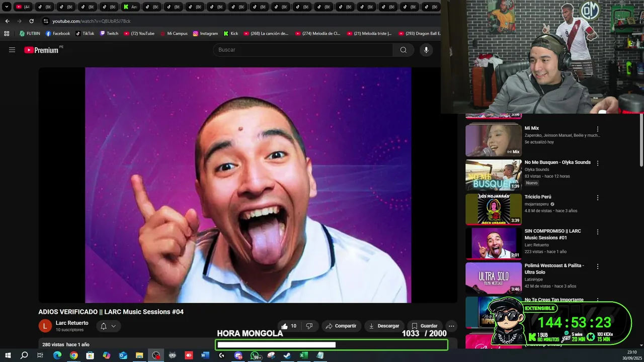Click the Buscar search field
The width and height of the screenshot is (644, 362).
(x=303, y=50)
